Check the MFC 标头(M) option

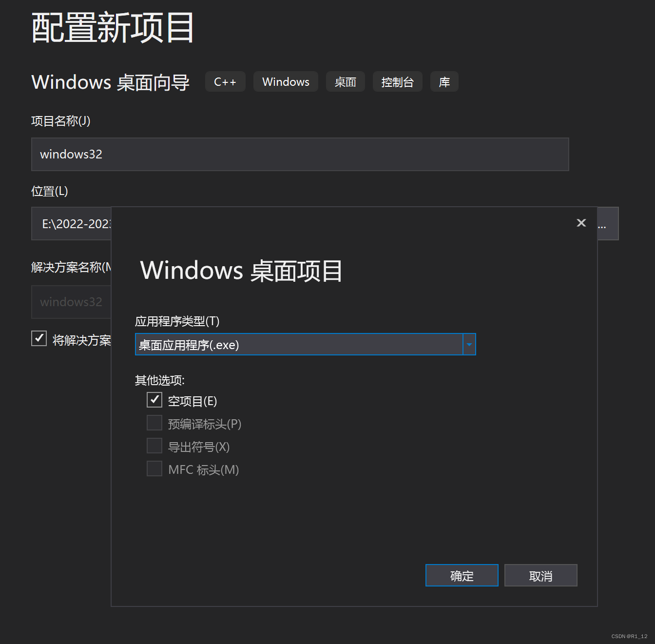[154, 468]
